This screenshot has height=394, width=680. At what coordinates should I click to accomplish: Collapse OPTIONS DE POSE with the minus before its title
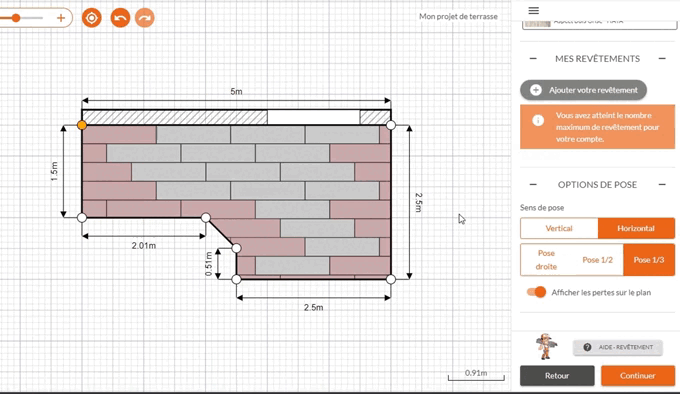point(533,185)
